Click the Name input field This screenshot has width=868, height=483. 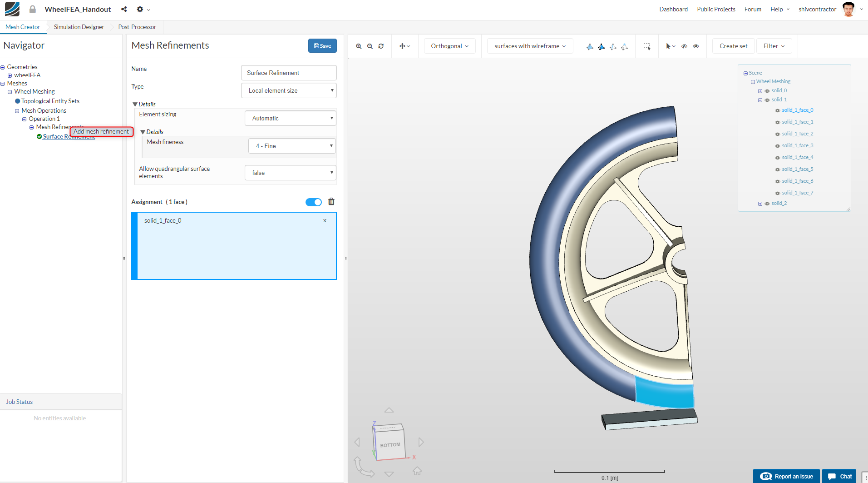(x=289, y=73)
